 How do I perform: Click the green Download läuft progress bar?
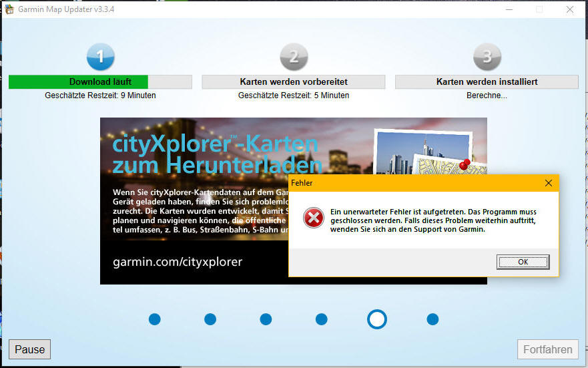(100, 82)
